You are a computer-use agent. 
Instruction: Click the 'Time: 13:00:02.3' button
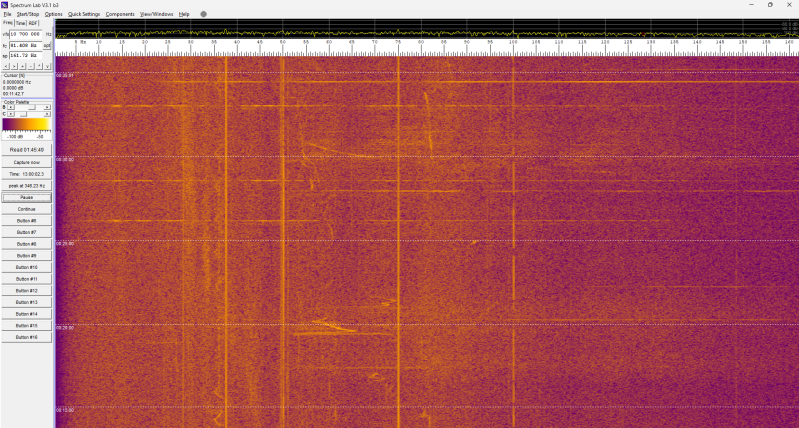[26, 174]
